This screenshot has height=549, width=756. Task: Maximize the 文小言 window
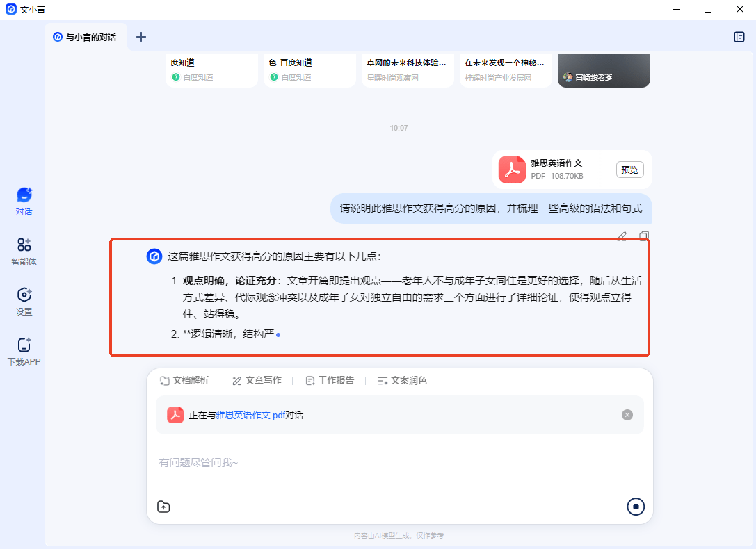708,9
